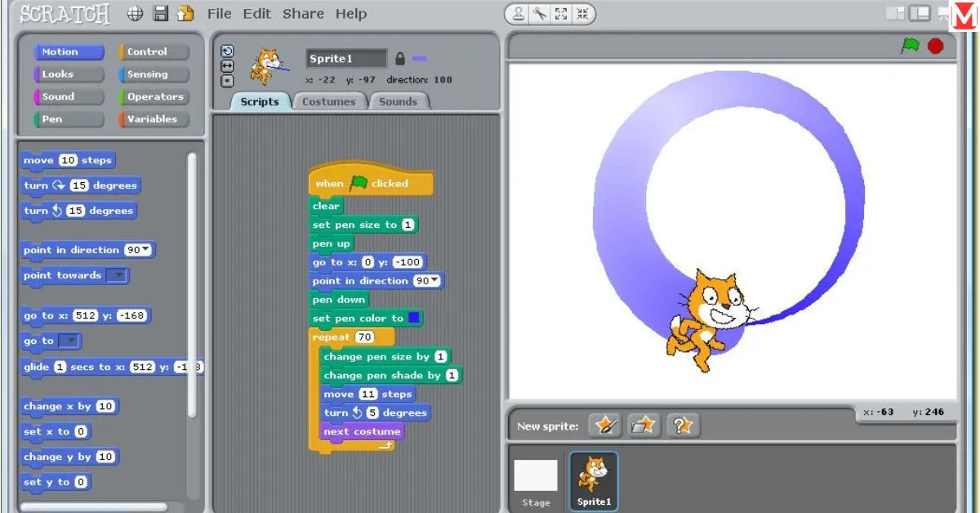Paint a new sprite

pos(605,426)
